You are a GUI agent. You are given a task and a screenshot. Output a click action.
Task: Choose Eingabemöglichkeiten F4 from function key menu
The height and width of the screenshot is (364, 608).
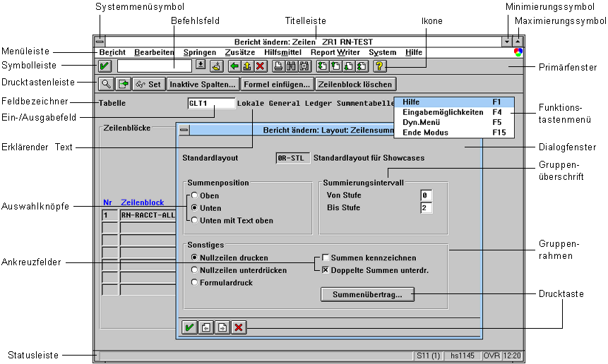[x=443, y=112]
